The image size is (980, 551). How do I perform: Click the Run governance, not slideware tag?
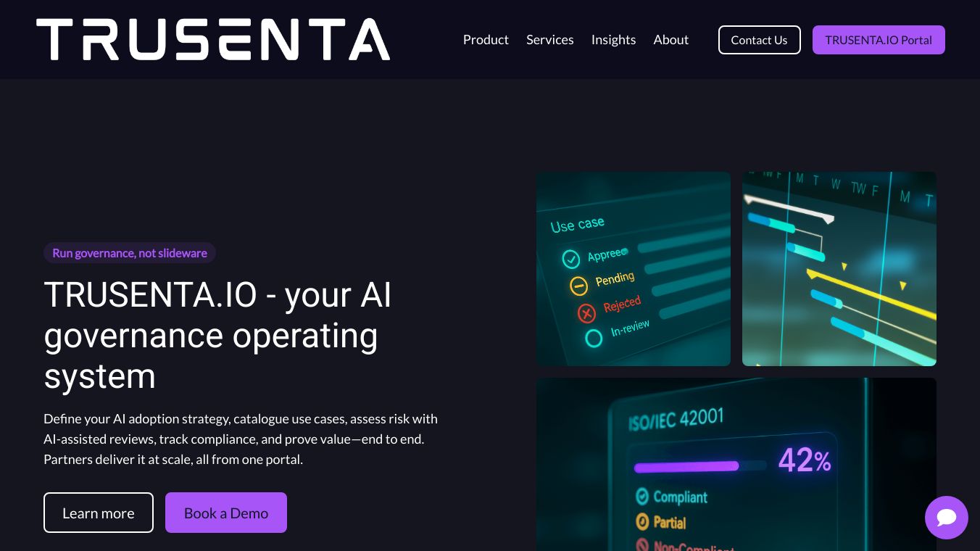(130, 253)
